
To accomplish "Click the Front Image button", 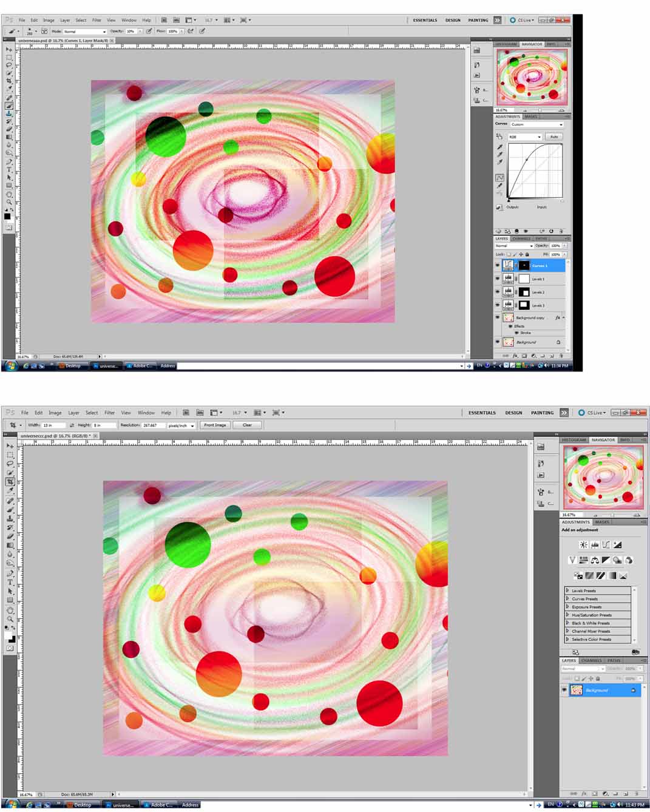I will click(x=215, y=425).
